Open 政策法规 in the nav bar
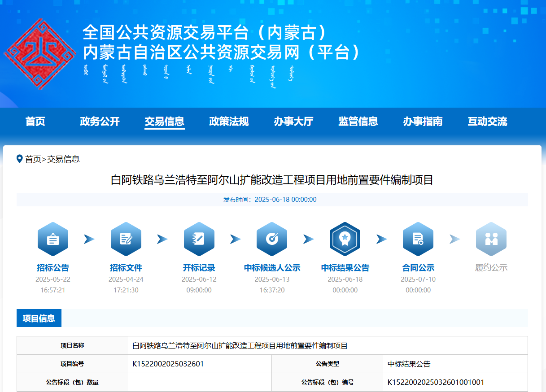546x392 pixels. point(229,122)
